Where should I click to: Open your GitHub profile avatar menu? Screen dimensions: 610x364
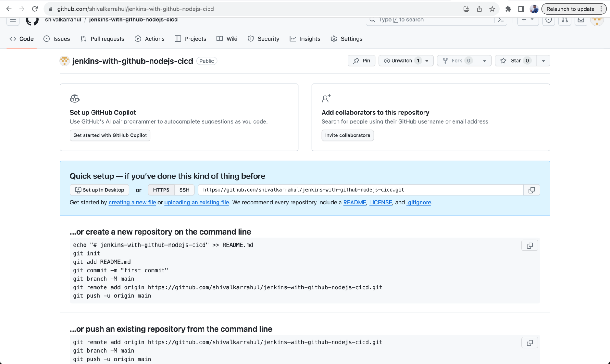[597, 19]
